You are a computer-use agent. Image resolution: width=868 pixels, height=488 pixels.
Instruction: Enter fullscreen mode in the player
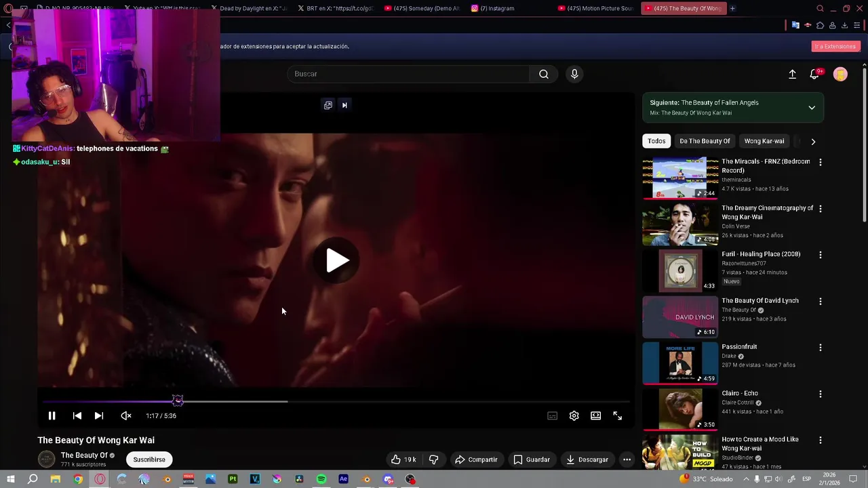(x=617, y=415)
